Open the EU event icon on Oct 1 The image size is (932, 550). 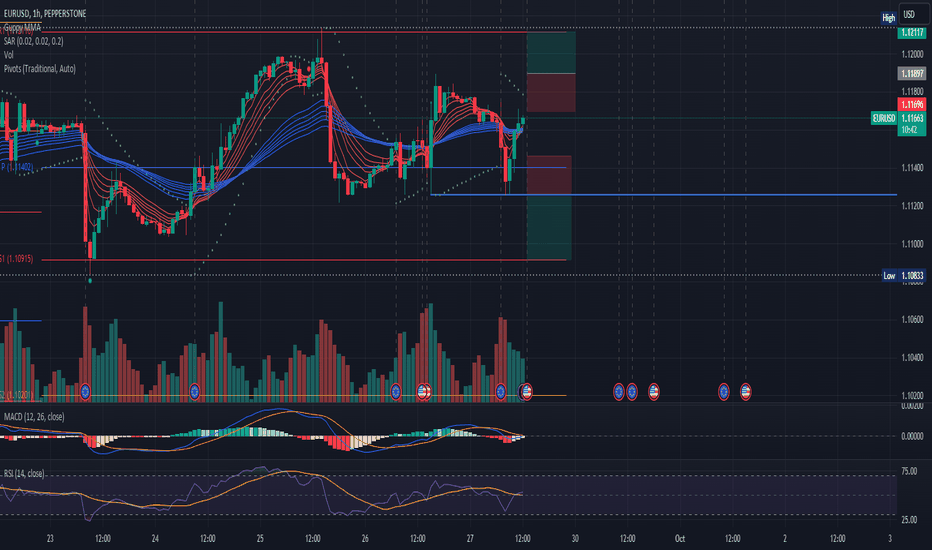(723, 391)
